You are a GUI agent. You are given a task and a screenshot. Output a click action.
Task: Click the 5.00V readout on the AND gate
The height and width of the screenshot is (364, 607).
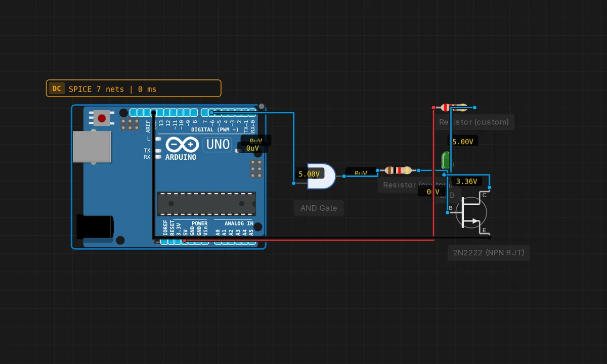point(309,174)
